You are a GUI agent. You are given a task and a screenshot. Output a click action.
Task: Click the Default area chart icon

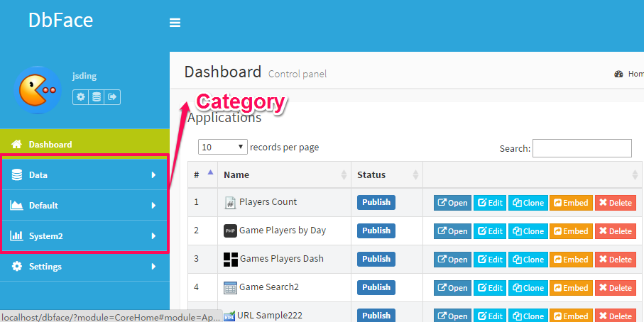(x=17, y=205)
